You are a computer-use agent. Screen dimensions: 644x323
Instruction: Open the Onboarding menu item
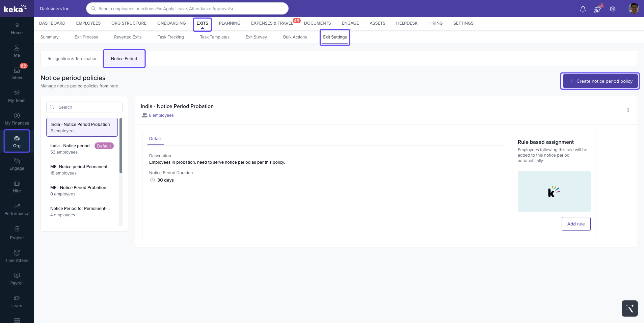(x=171, y=23)
